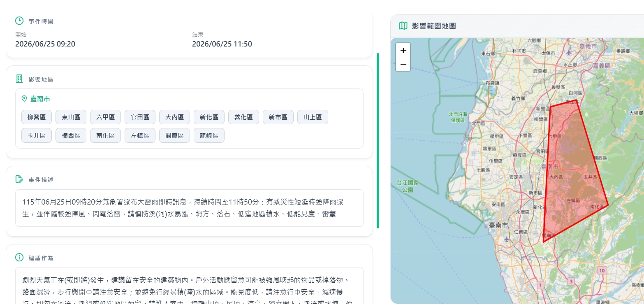Select the 柳營區 district tag
The image size is (644, 307).
[x=37, y=117]
